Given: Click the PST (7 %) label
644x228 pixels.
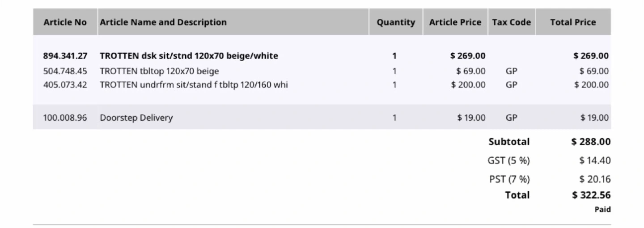Looking at the screenshot, I should tap(509, 179).
